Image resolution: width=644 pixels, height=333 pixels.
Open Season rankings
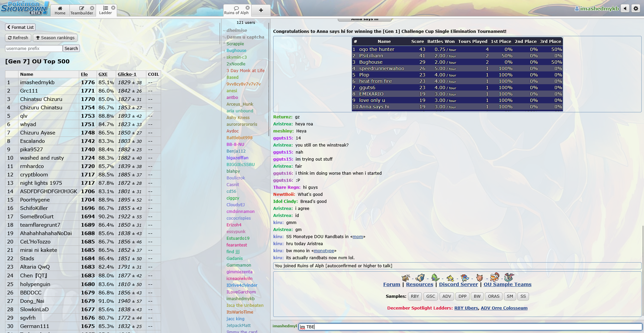click(55, 38)
